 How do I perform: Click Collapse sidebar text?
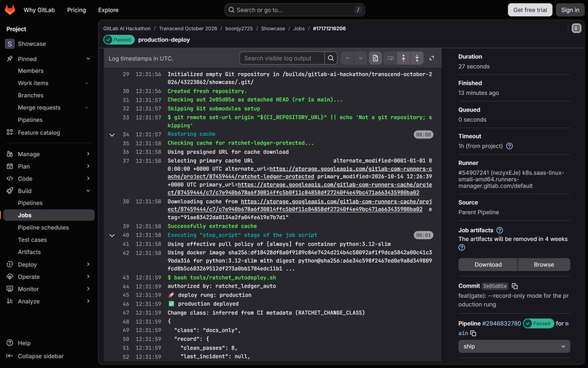coord(41,356)
